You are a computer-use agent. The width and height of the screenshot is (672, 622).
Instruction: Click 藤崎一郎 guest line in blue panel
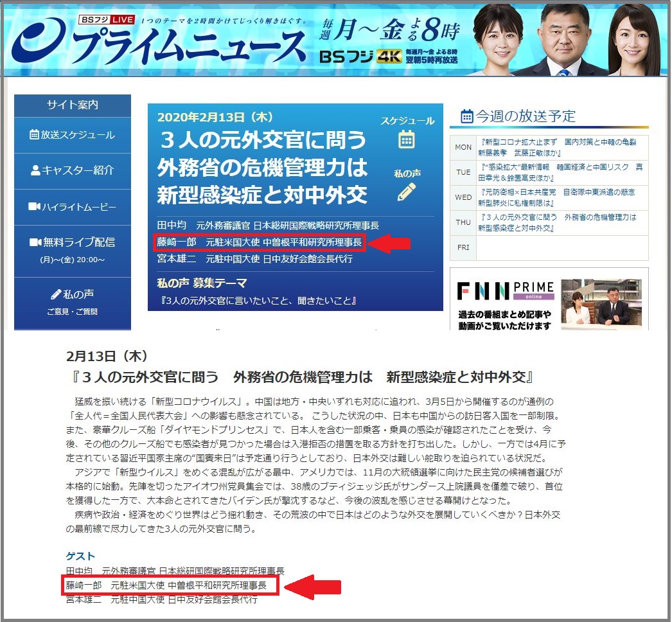coord(260,242)
